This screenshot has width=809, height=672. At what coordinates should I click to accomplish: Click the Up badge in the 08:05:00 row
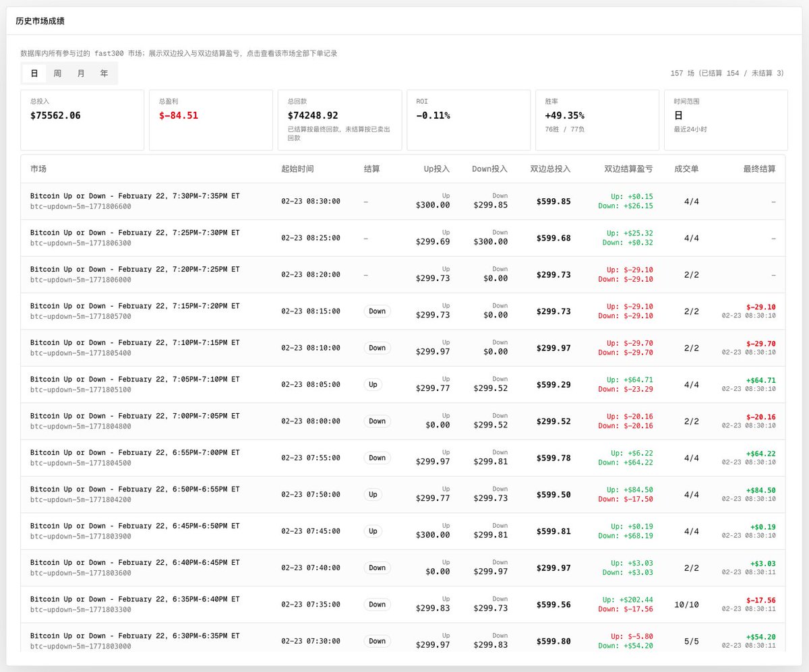coord(373,384)
